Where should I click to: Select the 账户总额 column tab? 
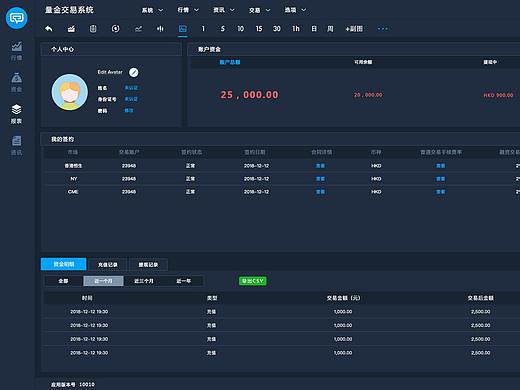point(230,62)
